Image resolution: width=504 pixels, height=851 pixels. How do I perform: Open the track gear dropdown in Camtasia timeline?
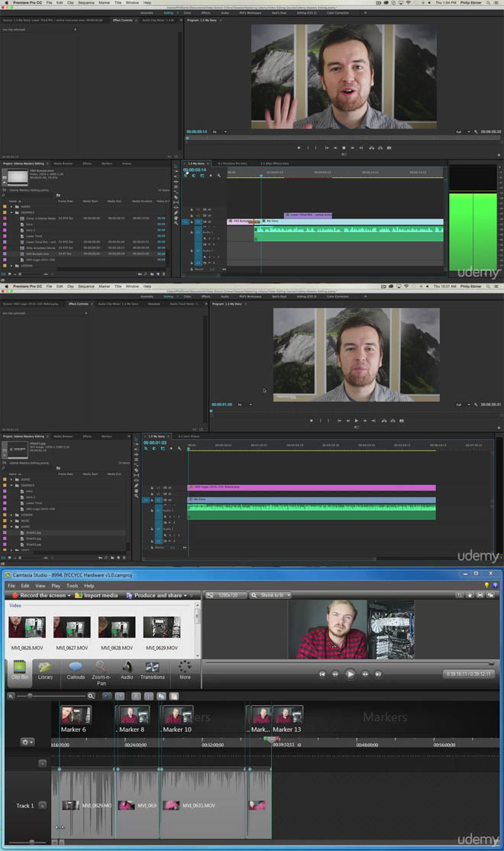point(27,742)
